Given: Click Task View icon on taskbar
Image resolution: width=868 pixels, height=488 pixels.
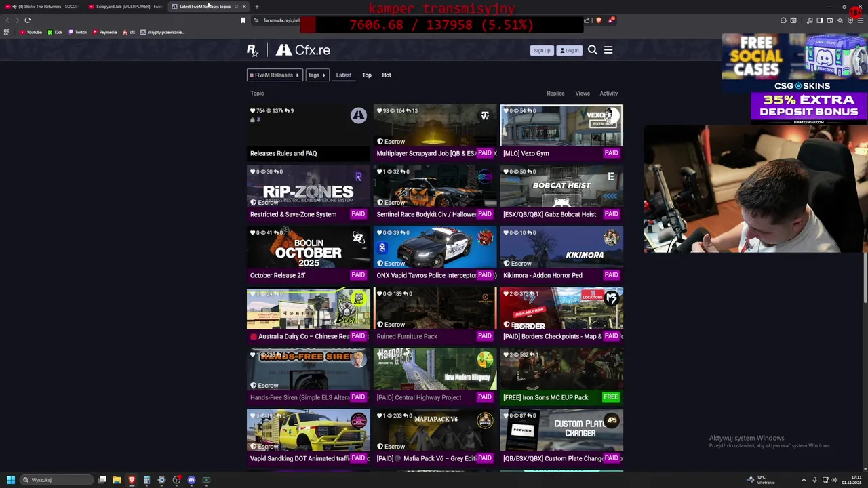Looking at the screenshot, I should pyautogui.click(x=102, y=480).
